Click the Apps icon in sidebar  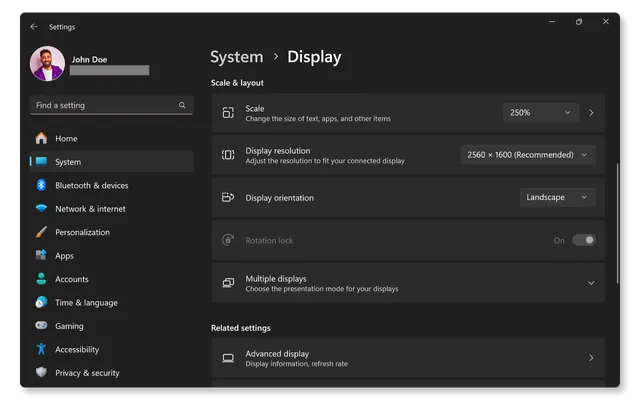pyautogui.click(x=41, y=255)
